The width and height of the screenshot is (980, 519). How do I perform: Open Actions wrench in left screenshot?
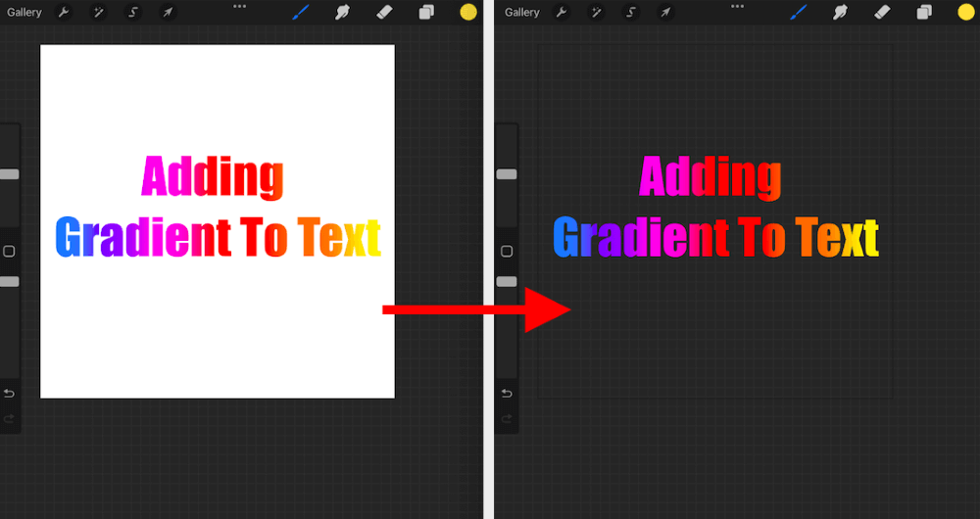[64, 12]
